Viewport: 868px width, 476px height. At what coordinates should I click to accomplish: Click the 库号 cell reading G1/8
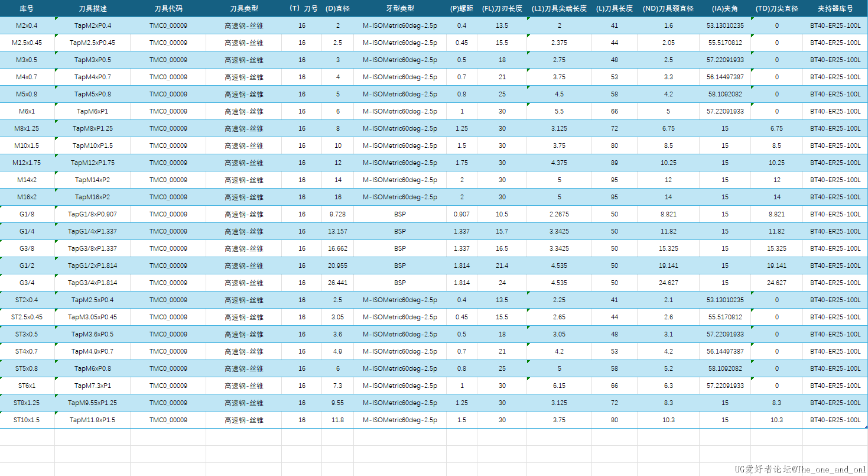tap(27, 214)
